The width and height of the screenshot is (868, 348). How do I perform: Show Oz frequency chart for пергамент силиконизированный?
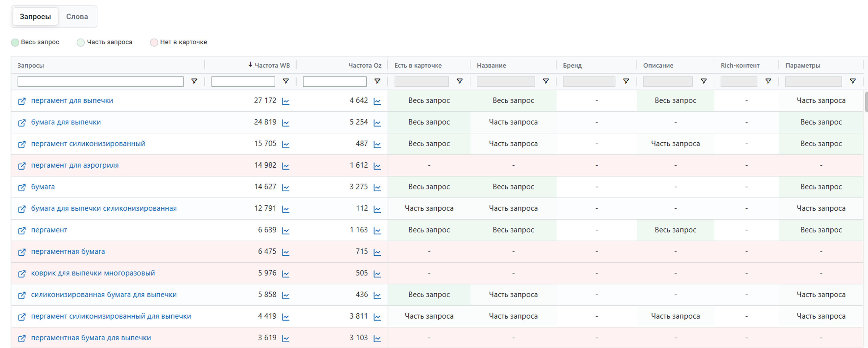(x=377, y=144)
